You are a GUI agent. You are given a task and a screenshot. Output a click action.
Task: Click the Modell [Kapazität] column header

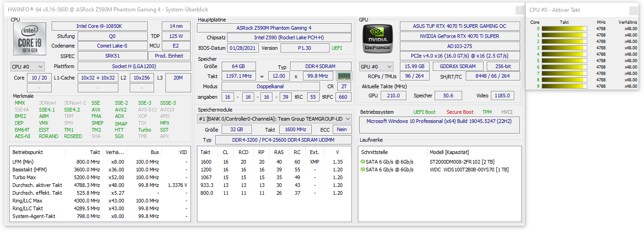coord(474,152)
